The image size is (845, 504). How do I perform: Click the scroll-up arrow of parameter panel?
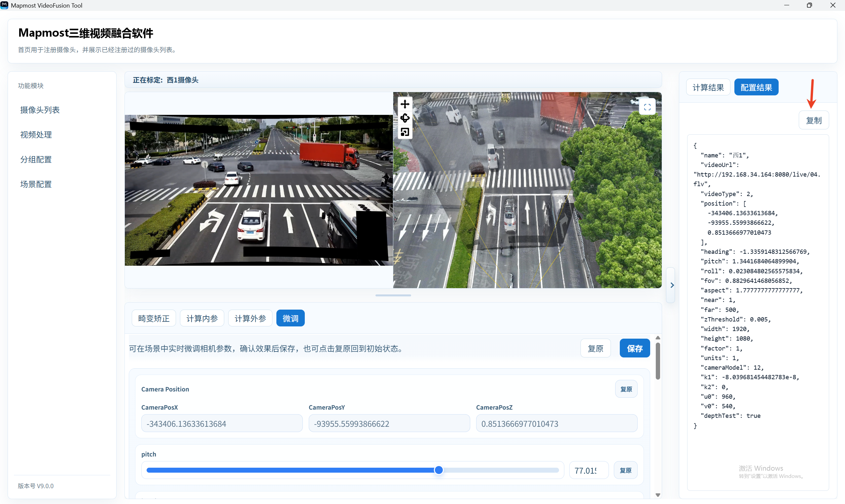[658, 338]
